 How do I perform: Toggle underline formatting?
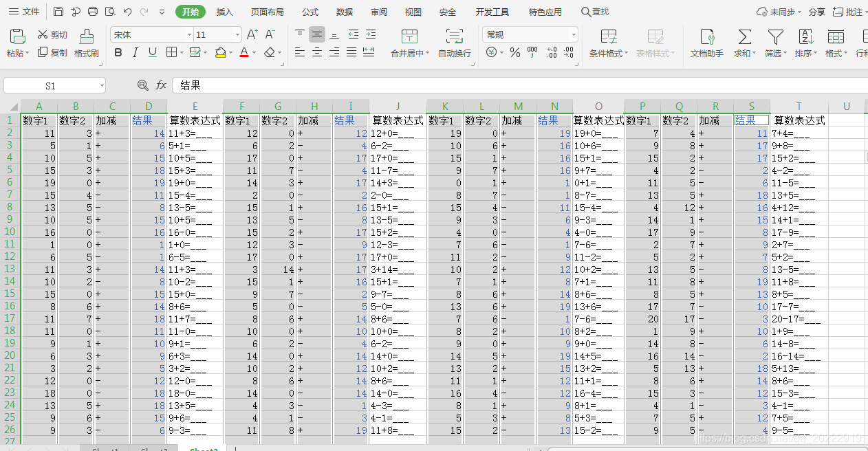[x=153, y=52]
